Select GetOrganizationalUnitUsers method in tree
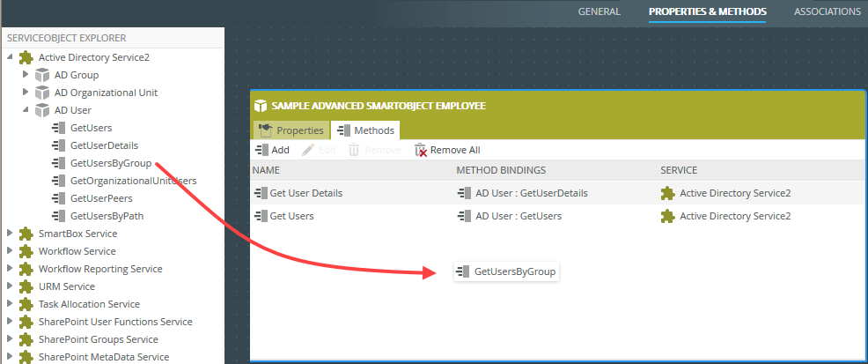Image resolution: width=868 pixels, height=364 pixels. (x=132, y=181)
